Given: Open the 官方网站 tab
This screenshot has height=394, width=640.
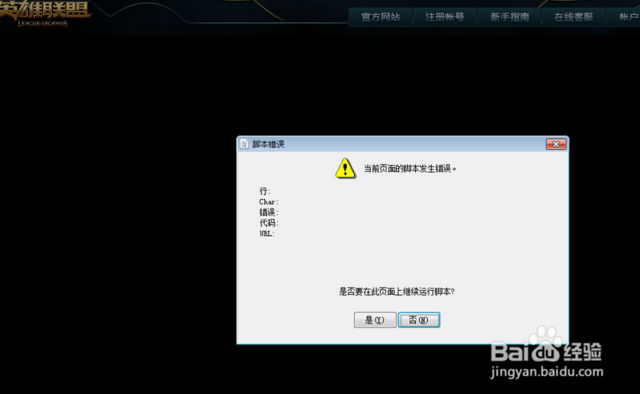Looking at the screenshot, I should pyautogui.click(x=380, y=17).
